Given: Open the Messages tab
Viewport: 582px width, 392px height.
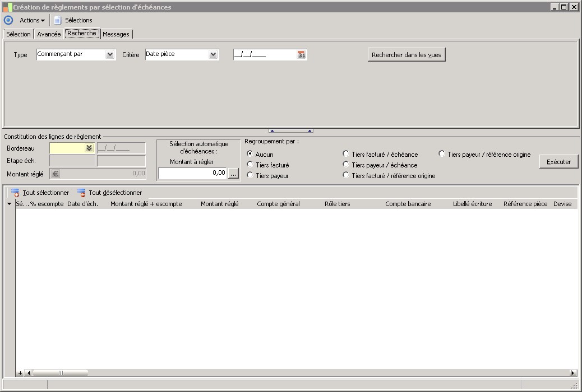Looking at the screenshot, I should pos(116,34).
